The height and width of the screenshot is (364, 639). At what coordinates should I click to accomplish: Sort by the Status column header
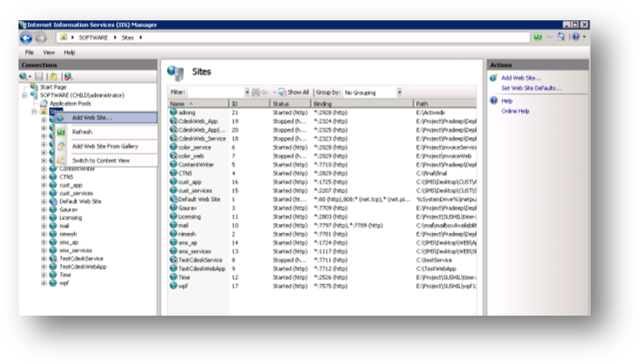point(290,104)
